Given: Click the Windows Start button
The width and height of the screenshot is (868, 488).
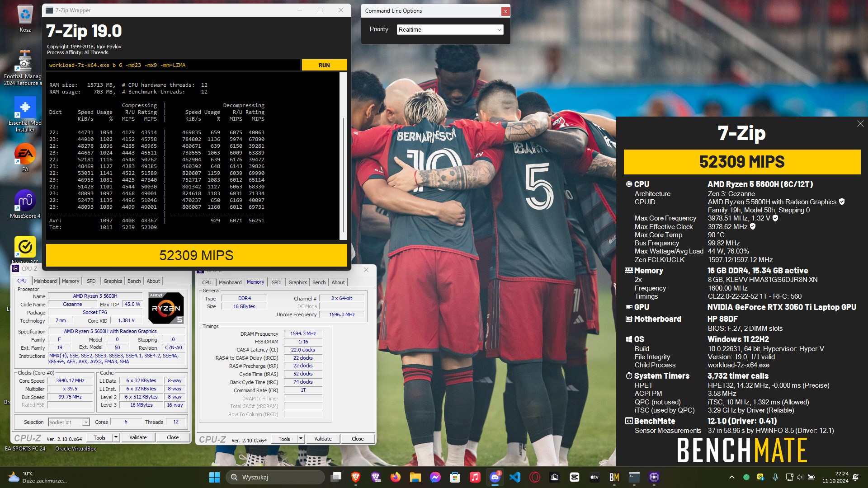Looking at the screenshot, I should (x=214, y=477).
